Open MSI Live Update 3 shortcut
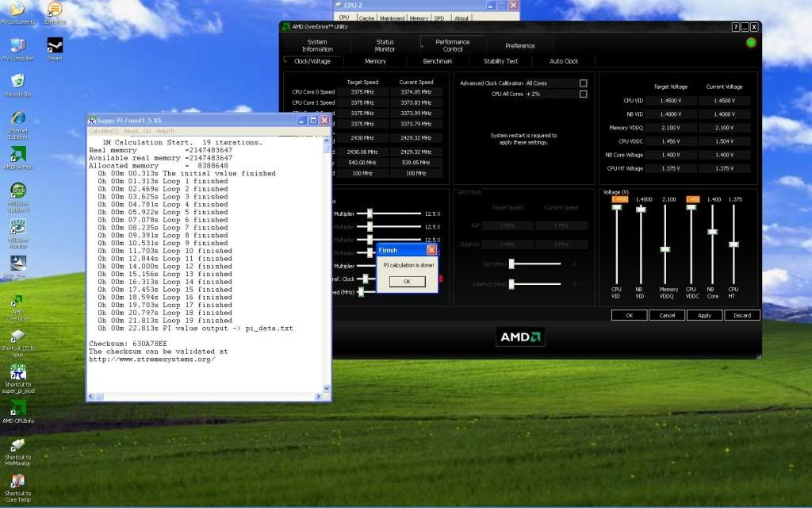Viewport: 812px width, 508px height. point(17,198)
